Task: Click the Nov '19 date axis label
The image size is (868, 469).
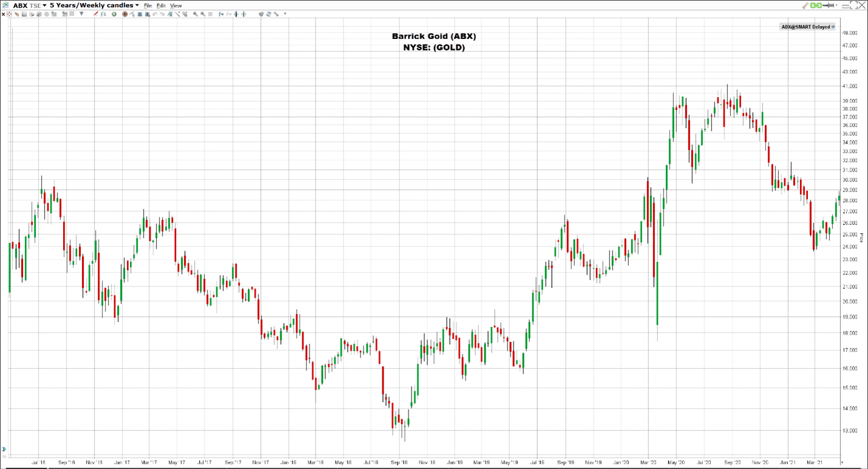Action: click(594, 463)
